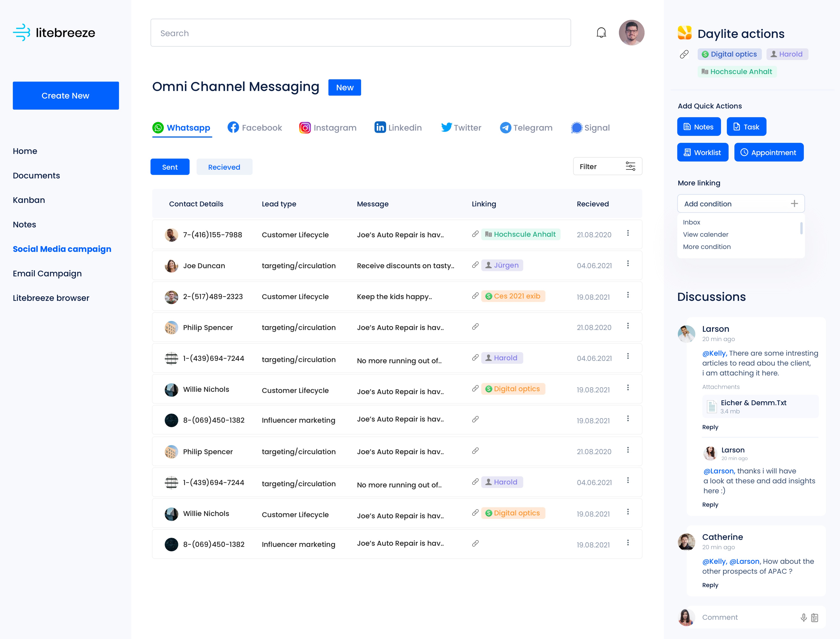Open the Filter dropdown
The image size is (840, 639).
tap(607, 167)
